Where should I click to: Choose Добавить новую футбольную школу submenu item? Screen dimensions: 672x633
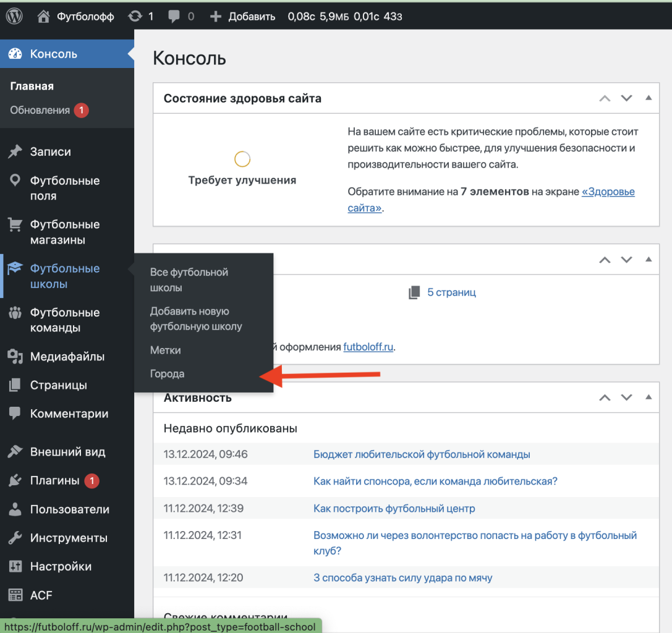point(196,319)
